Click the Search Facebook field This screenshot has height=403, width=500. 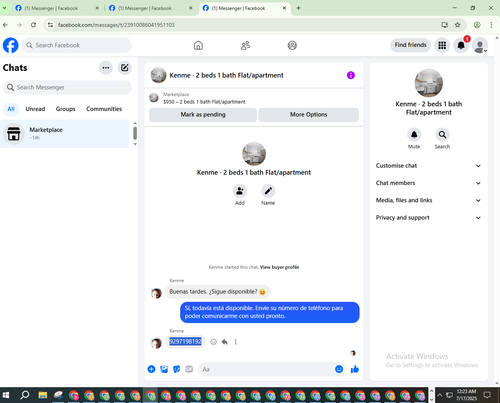[77, 45]
